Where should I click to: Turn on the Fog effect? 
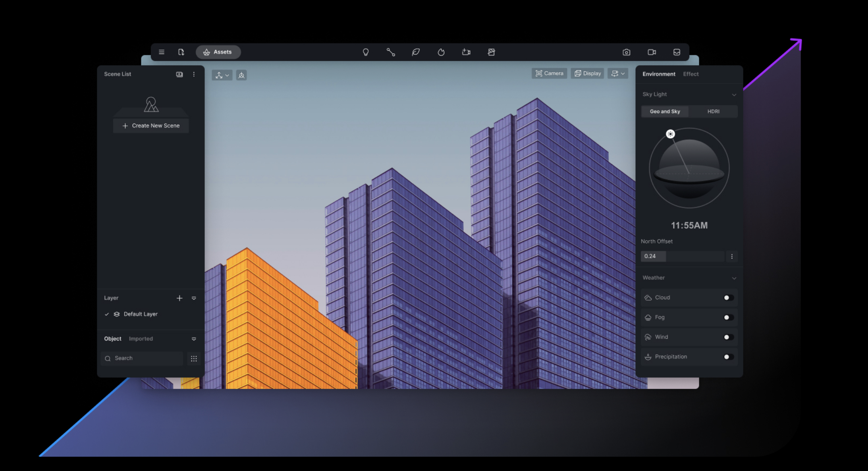coord(728,317)
